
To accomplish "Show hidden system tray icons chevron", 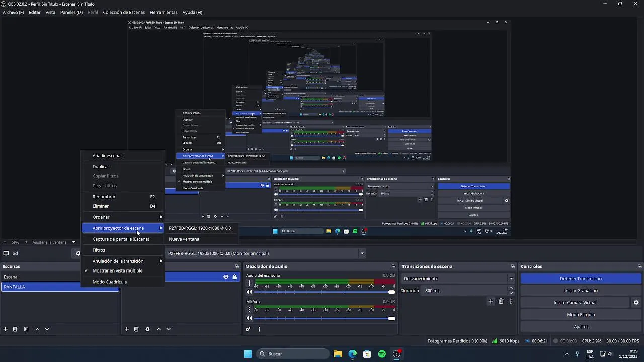I will click(x=566, y=354).
